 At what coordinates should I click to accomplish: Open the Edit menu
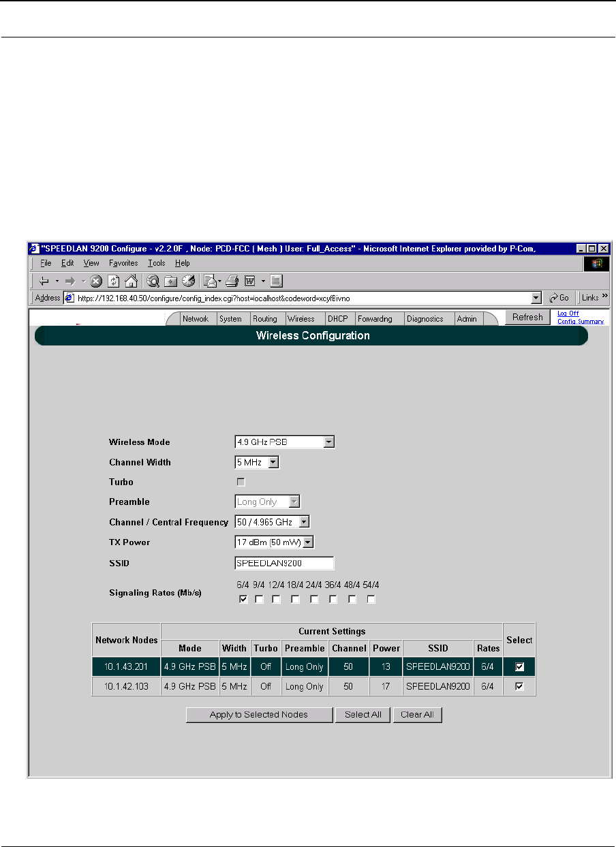click(67, 263)
